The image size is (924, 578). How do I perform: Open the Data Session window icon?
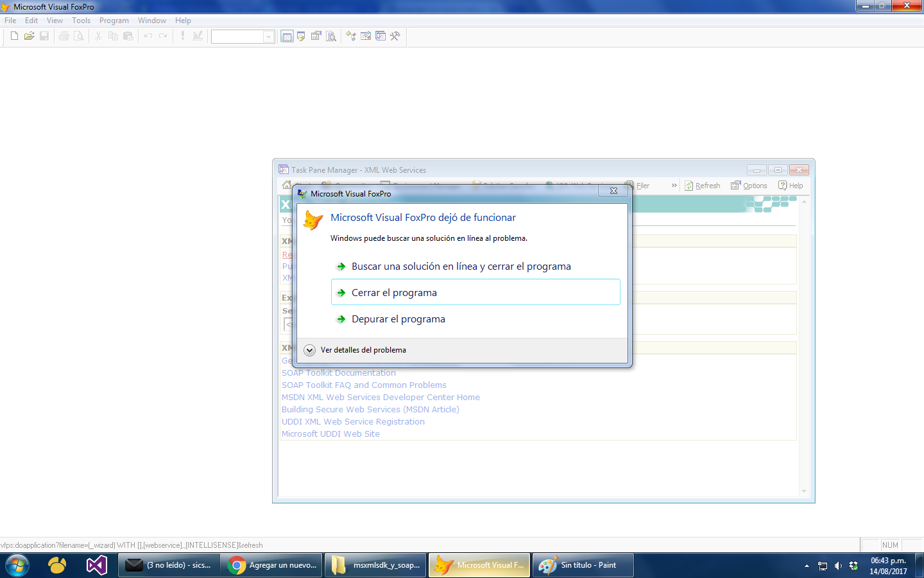[x=301, y=36]
